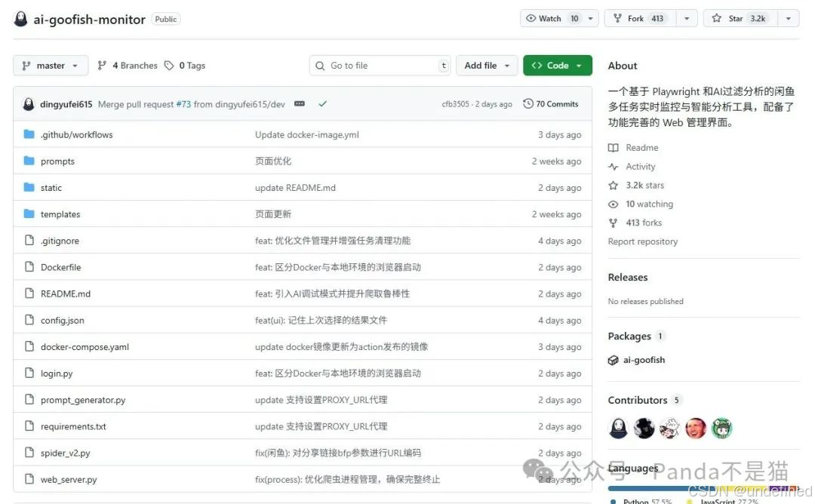815x504 pixels.
Task: Click the config.json file icon
Action: 29,320
